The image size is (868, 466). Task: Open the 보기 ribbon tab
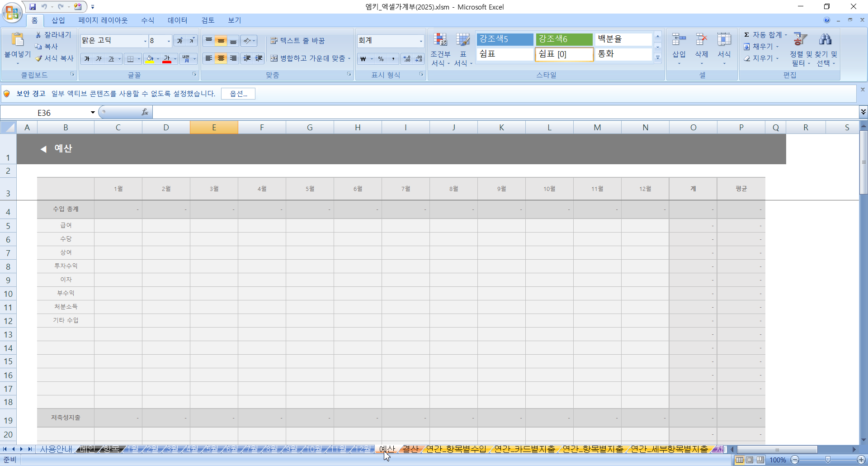click(x=235, y=20)
